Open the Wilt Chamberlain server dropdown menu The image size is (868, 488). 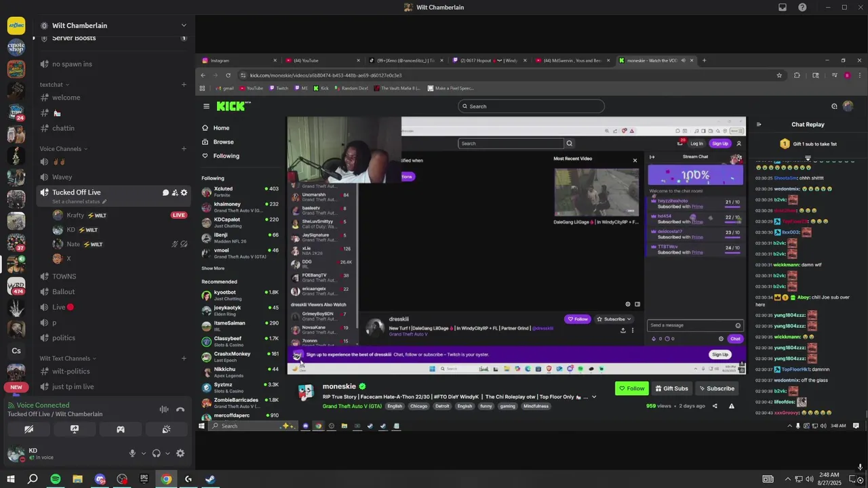tap(184, 26)
